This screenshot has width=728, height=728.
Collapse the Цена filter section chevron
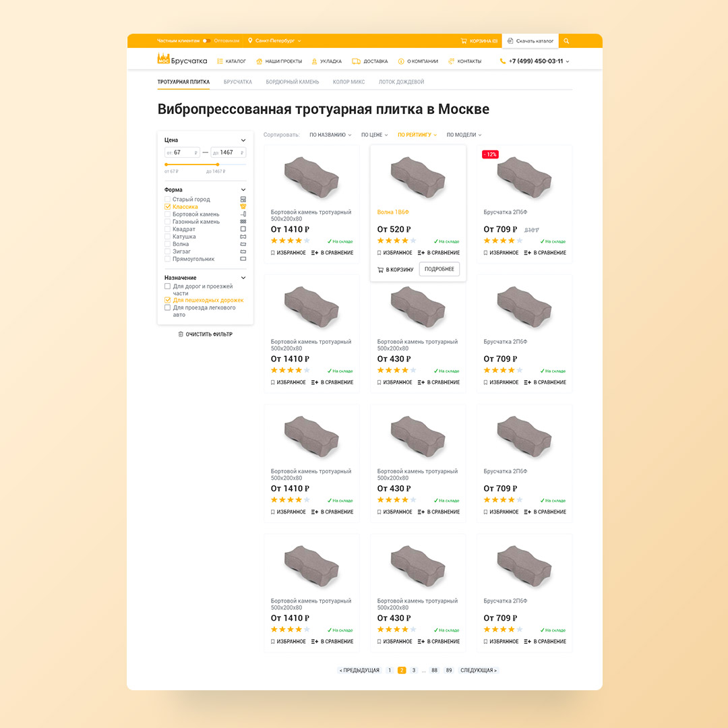pyautogui.click(x=243, y=140)
